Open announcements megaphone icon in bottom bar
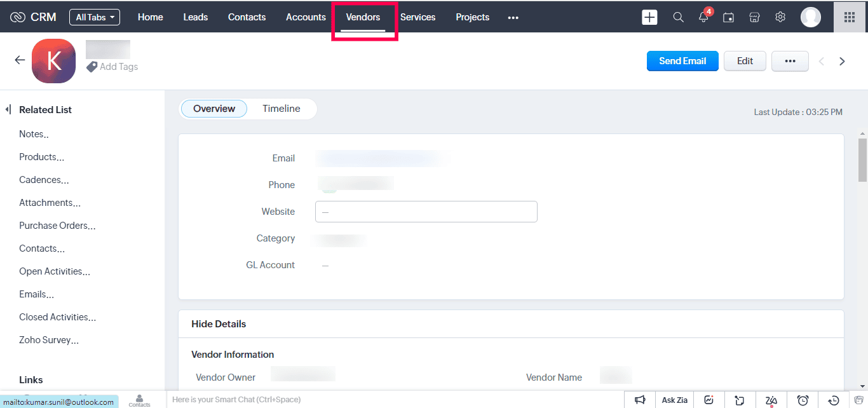 [x=640, y=400]
